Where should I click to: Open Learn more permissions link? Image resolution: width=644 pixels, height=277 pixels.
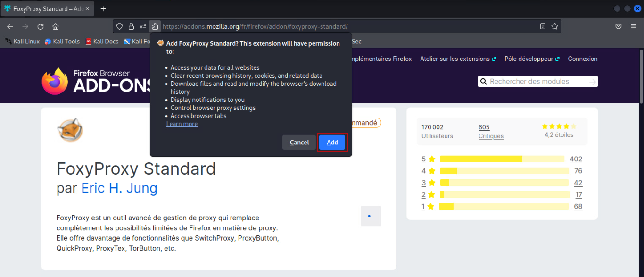pyautogui.click(x=182, y=124)
